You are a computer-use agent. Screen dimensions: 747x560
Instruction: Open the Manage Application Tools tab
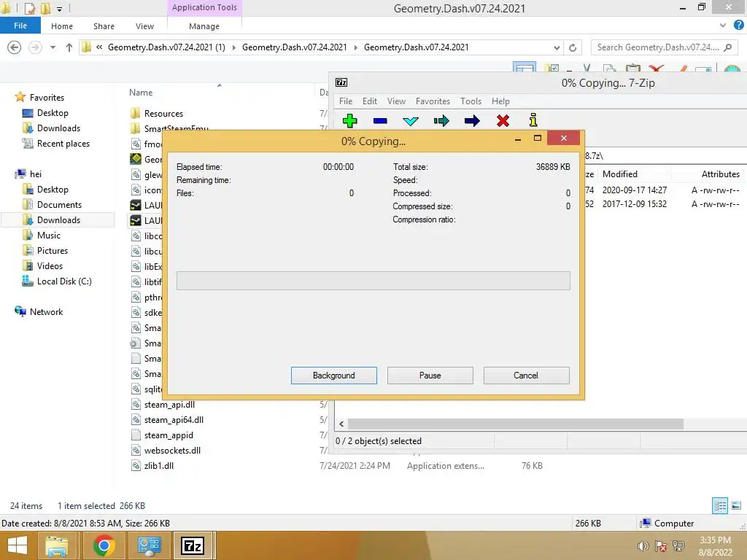[204, 26]
